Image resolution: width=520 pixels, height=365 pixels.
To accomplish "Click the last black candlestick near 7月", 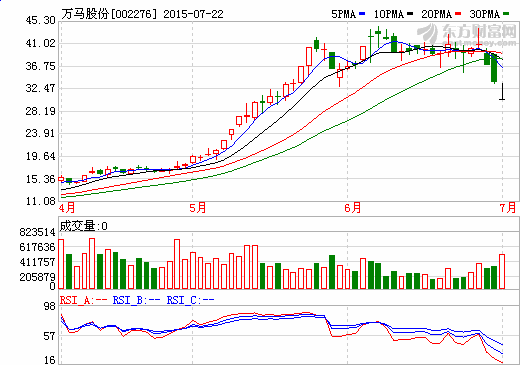I will tap(502, 91).
